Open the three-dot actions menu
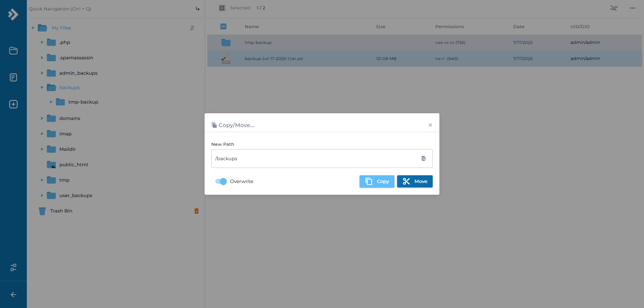Image resolution: width=644 pixels, height=308 pixels. (633, 8)
